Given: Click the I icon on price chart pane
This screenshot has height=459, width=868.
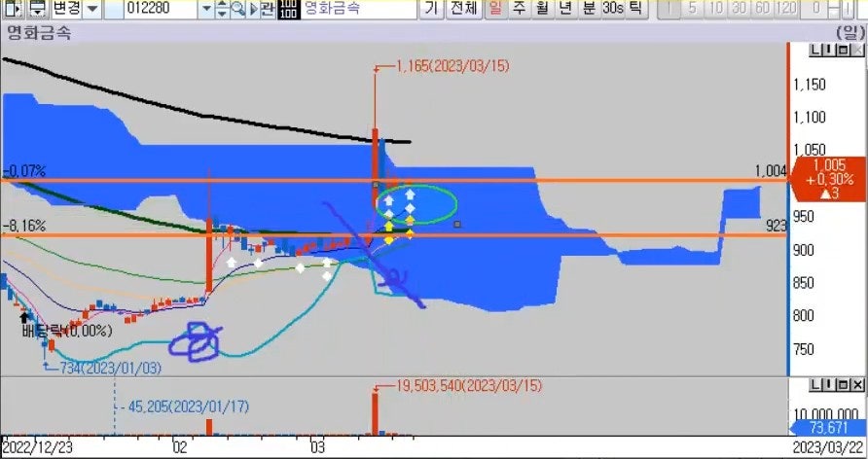Looking at the screenshot, I should 829,51.
